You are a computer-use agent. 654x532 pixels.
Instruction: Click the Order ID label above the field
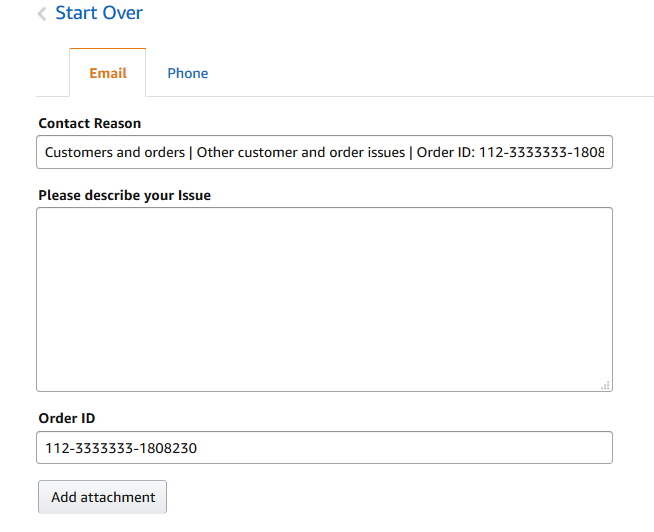coord(67,418)
